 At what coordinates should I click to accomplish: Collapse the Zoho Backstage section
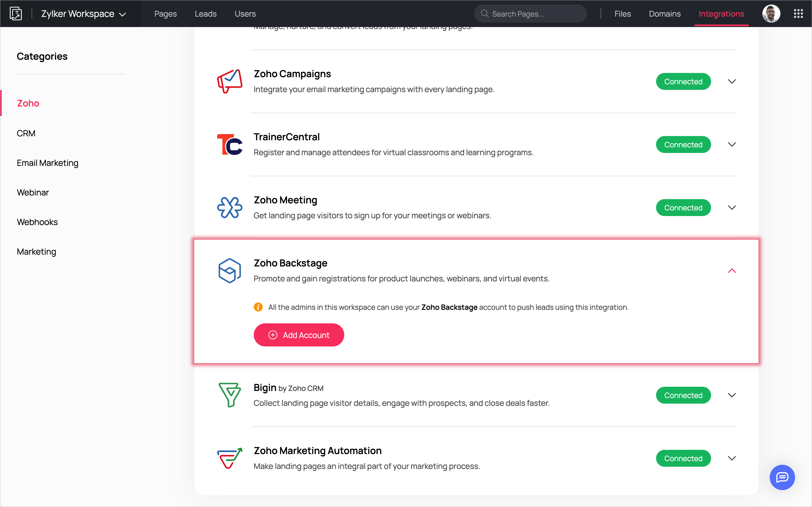click(x=732, y=271)
